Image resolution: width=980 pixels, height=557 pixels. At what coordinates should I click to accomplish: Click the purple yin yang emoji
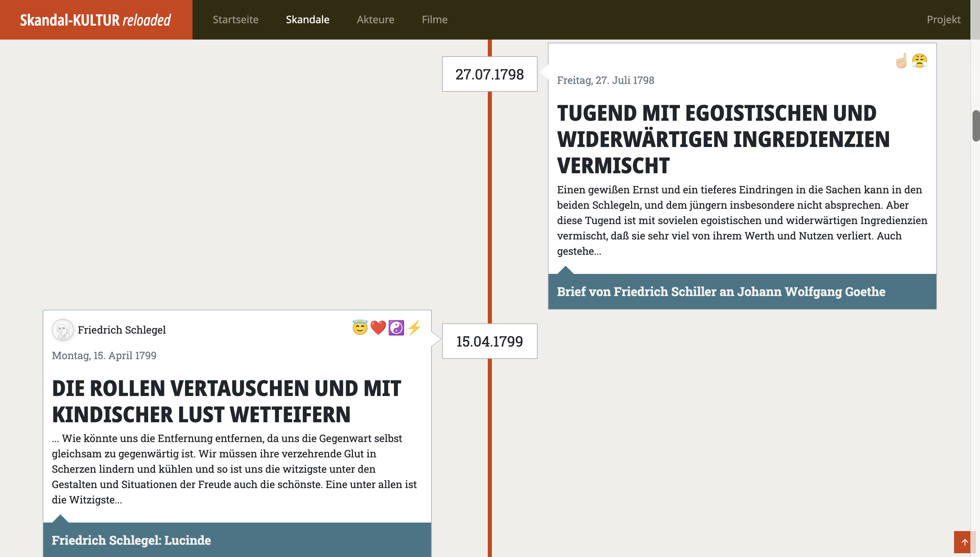pyautogui.click(x=396, y=328)
